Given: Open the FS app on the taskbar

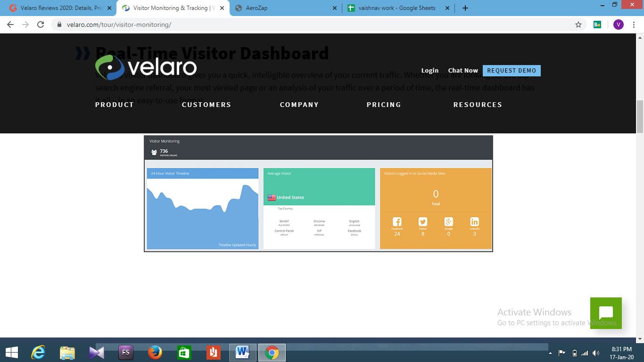Looking at the screenshot, I should (x=126, y=352).
